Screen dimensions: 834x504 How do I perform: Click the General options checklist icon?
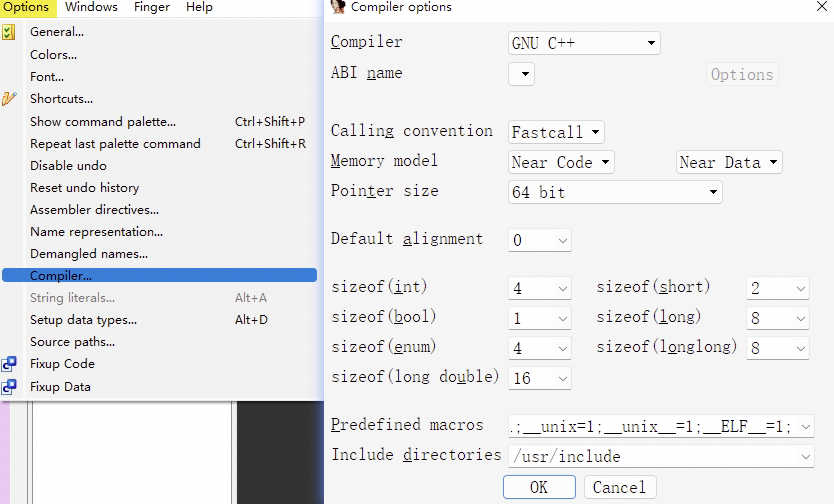click(8, 32)
